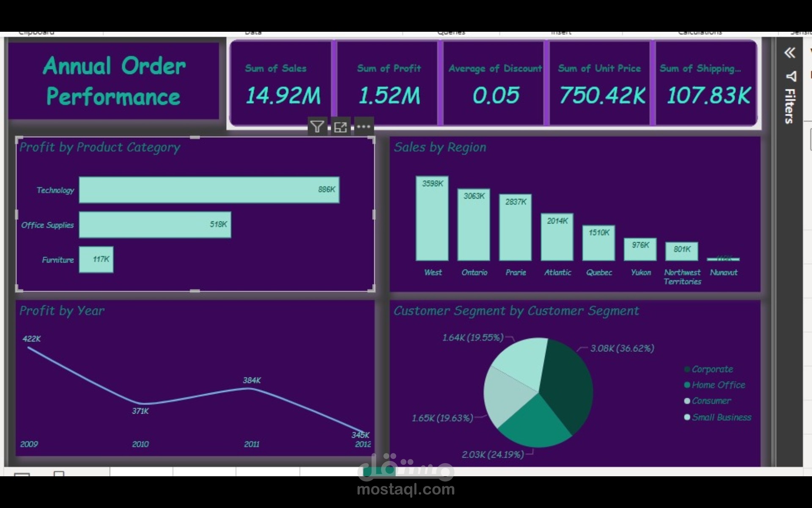Toggle Consumer legend item
This screenshot has width=812, height=508.
pyautogui.click(x=711, y=400)
